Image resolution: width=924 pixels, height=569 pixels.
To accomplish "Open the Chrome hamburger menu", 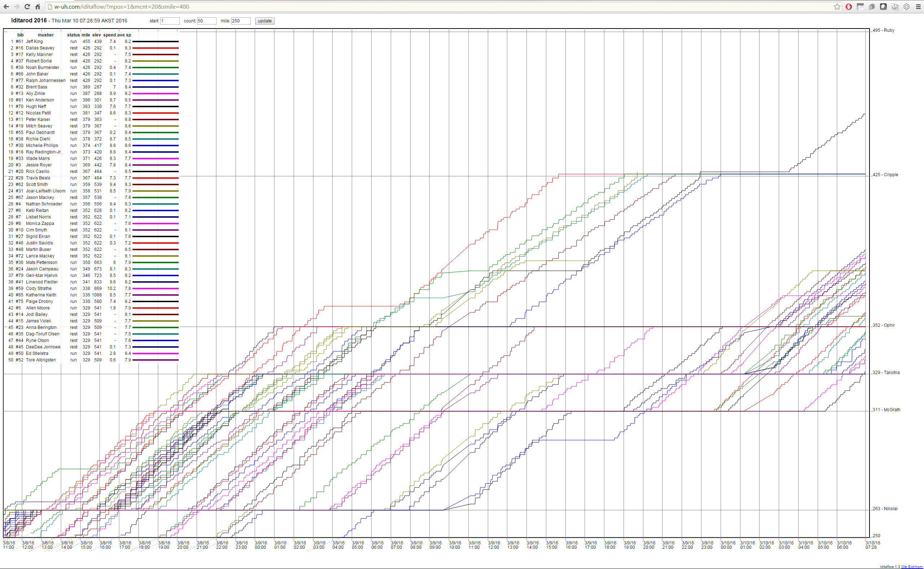I will pyautogui.click(x=918, y=7).
